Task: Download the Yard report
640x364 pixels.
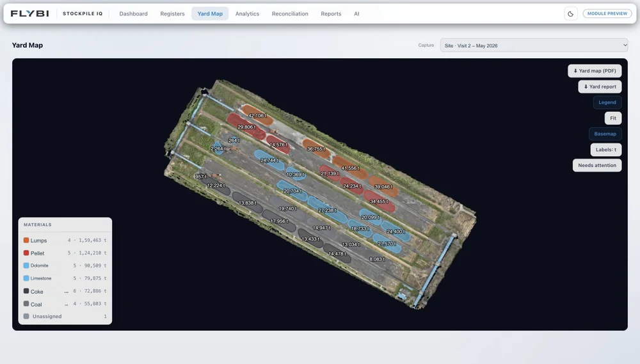Action: [600, 86]
